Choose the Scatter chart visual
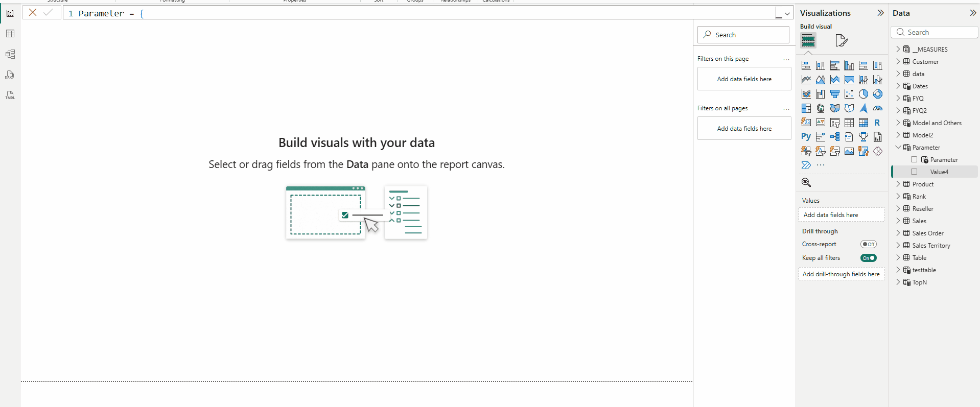The width and height of the screenshot is (980, 407). (x=849, y=94)
